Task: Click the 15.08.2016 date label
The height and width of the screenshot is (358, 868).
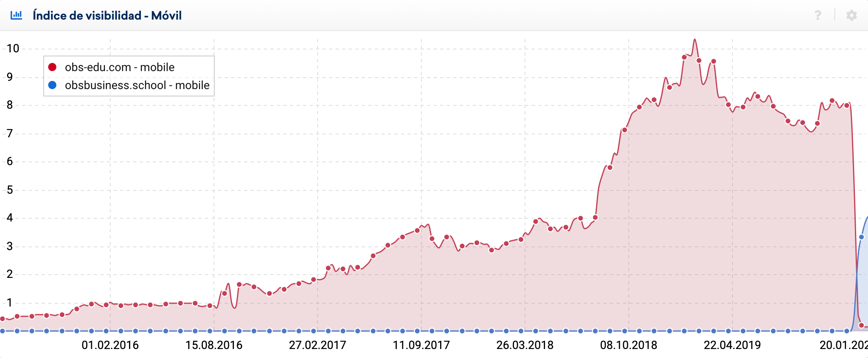Action: click(x=214, y=345)
